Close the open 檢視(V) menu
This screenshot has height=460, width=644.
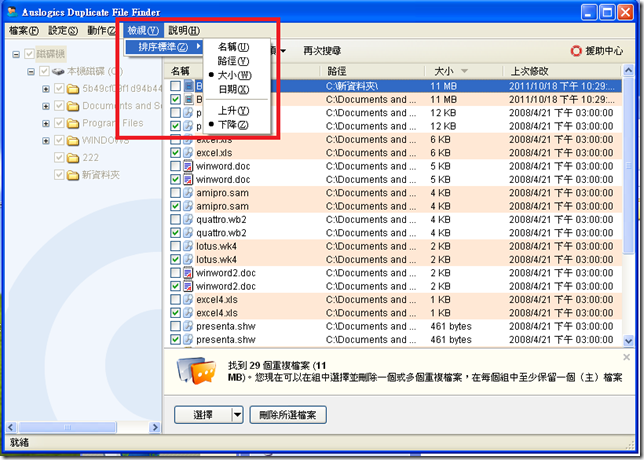(143, 30)
